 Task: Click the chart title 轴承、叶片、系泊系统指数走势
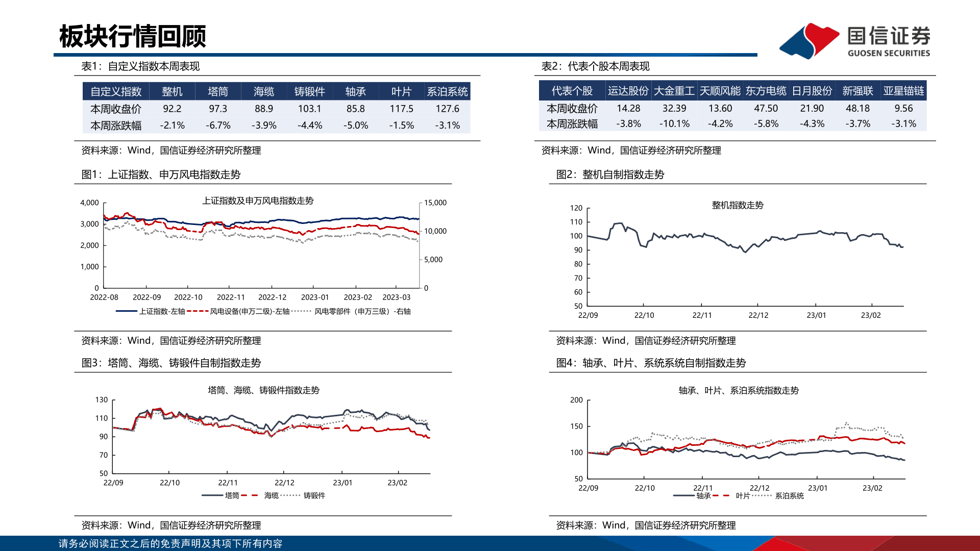(739, 391)
